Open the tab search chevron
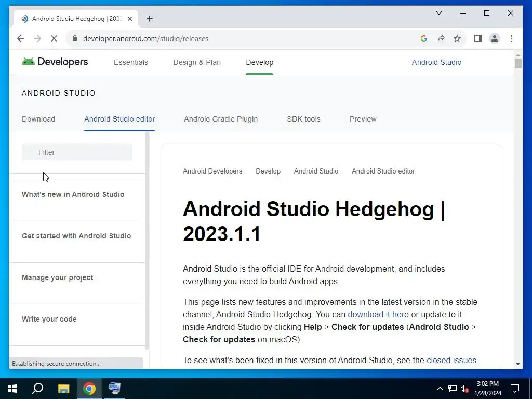The image size is (532, 399). [438, 13]
